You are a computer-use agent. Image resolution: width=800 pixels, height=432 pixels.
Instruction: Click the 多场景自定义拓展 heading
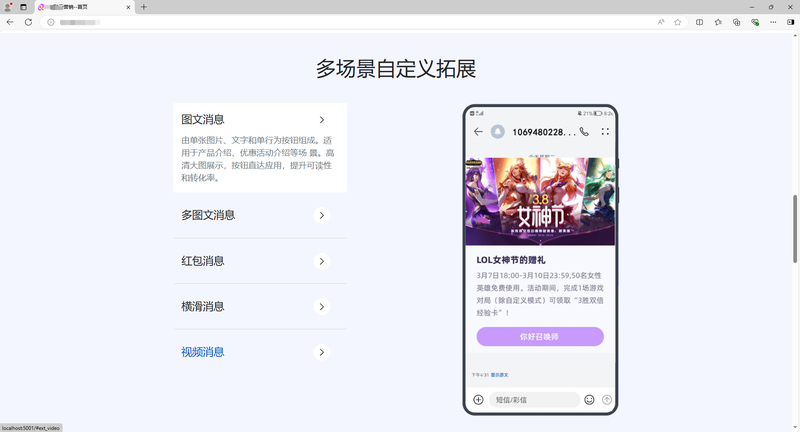(396, 69)
